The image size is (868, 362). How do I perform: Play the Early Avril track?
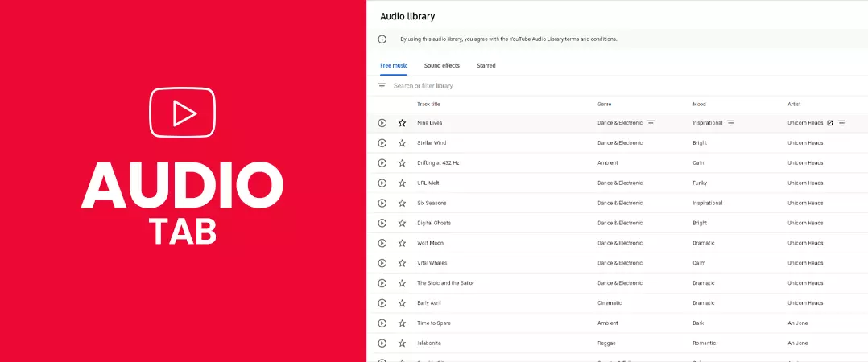coord(382,303)
